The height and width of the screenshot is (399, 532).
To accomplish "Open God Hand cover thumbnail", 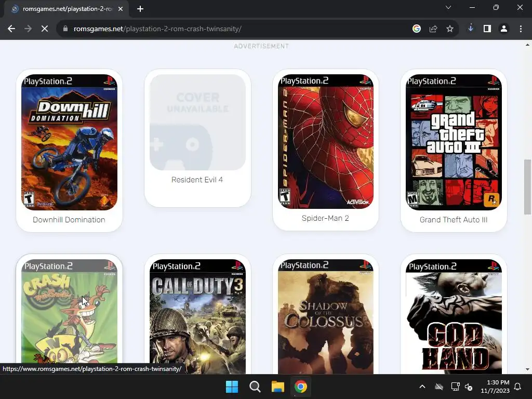I will [x=454, y=316].
